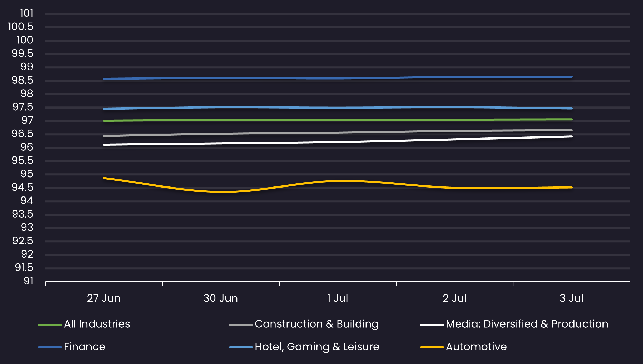Click the All Industries legend label
This screenshot has height=364, width=643.
pyautogui.click(x=97, y=324)
